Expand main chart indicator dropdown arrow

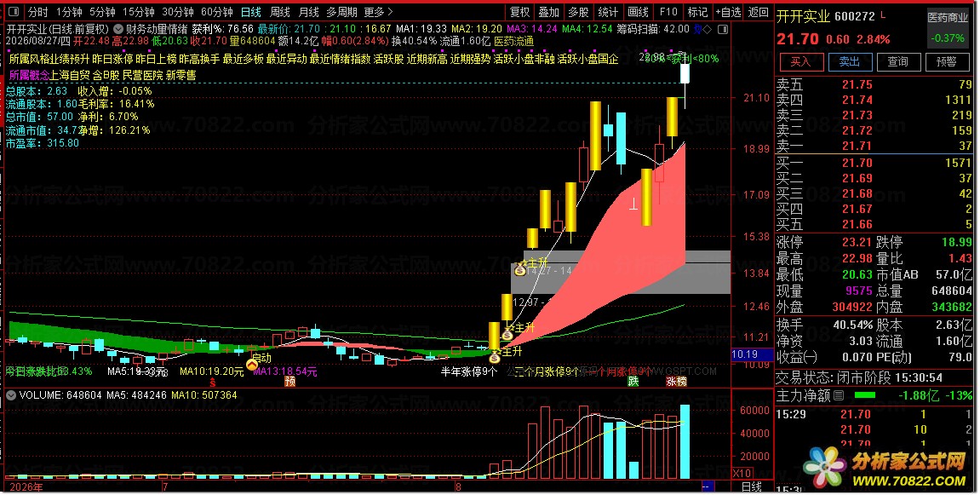[x=117, y=29]
